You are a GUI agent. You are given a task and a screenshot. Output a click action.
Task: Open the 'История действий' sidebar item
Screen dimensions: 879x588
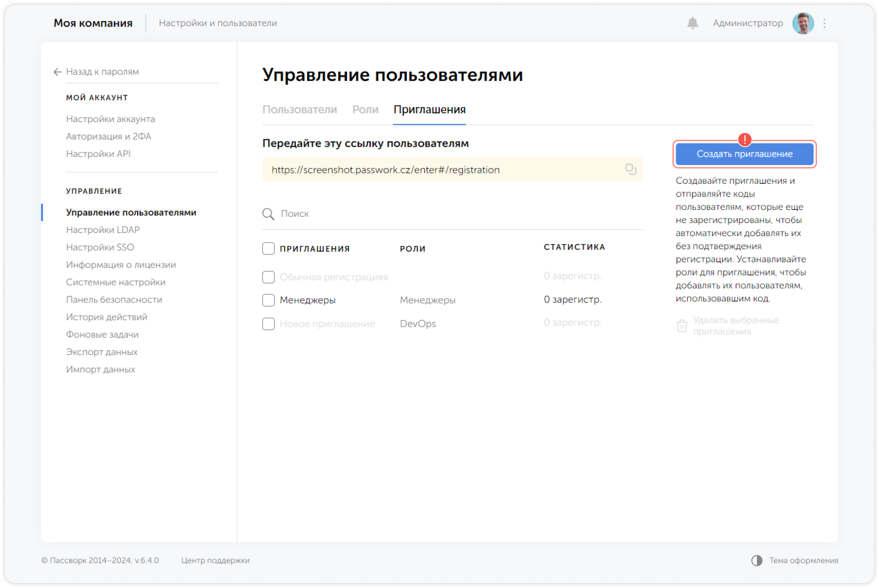(x=106, y=317)
